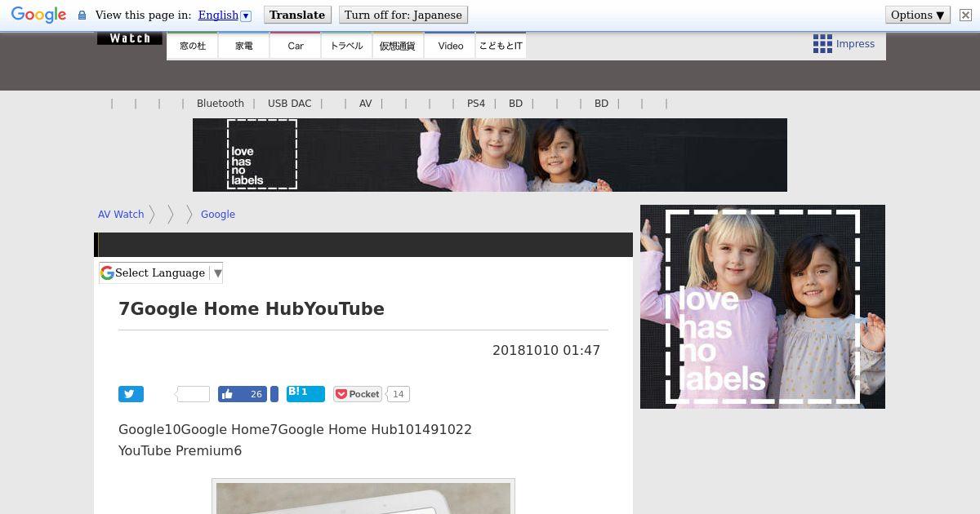
Task: Open the こどもとIT tab
Action: click(501, 46)
